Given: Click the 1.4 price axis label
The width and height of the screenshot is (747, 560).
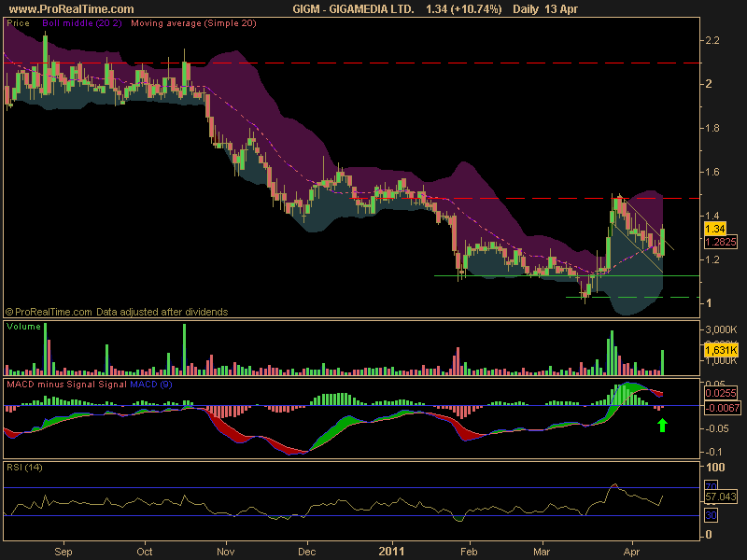Looking at the screenshot, I should point(712,216).
